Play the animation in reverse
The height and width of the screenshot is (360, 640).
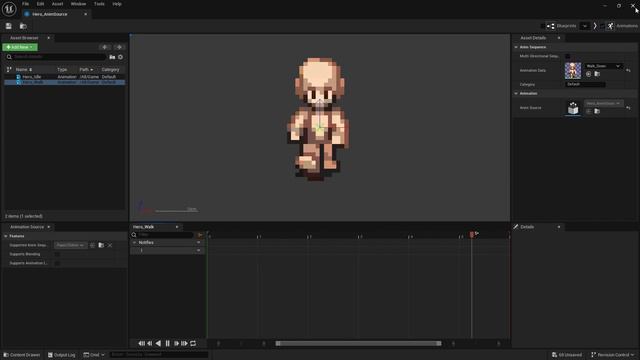[158, 343]
